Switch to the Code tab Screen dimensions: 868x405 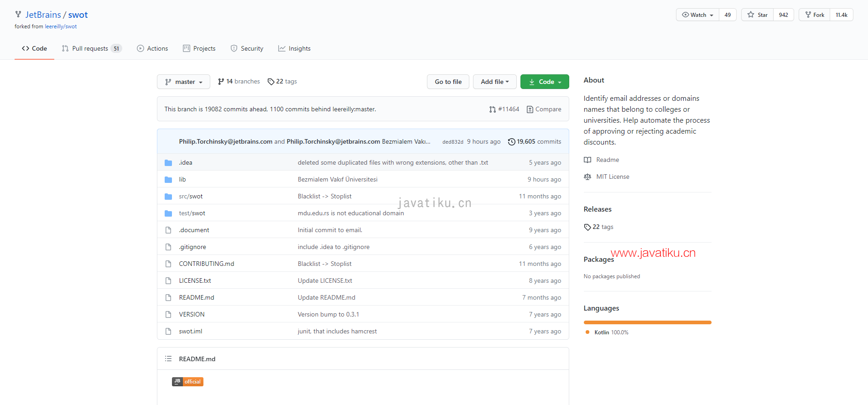34,48
